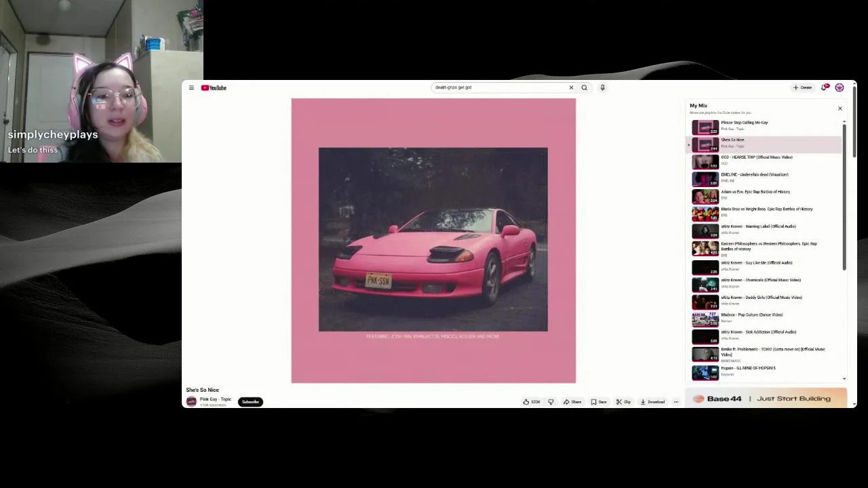Open the YouTube hamburger guide menu
Image resolution: width=868 pixels, height=488 pixels.
[191, 87]
